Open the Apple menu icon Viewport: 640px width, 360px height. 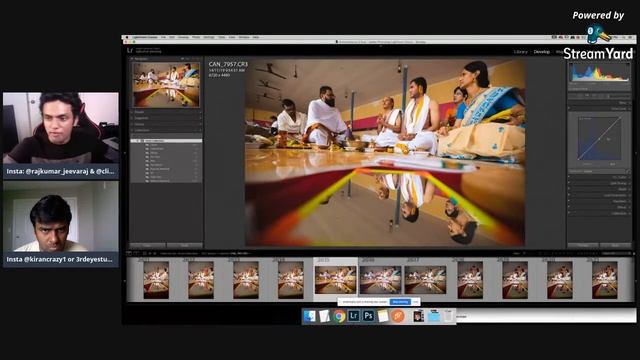127,37
